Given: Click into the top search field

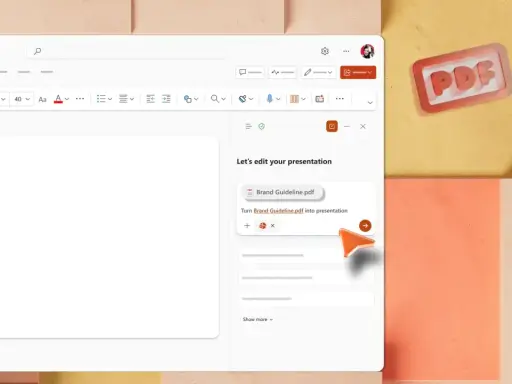Looking at the screenshot, I should (x=127, y=51).
